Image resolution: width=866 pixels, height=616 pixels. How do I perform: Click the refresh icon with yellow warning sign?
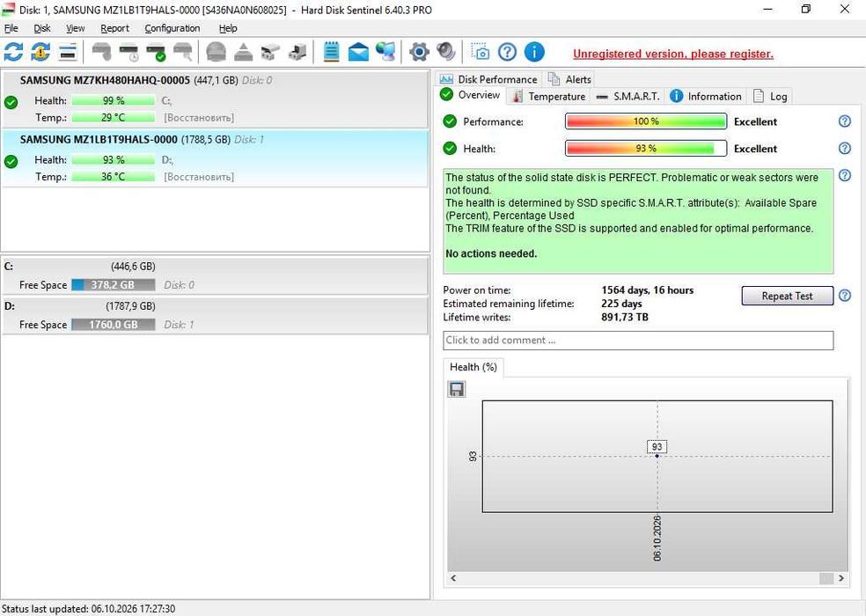pyautogui.click(x=40, y=53)
